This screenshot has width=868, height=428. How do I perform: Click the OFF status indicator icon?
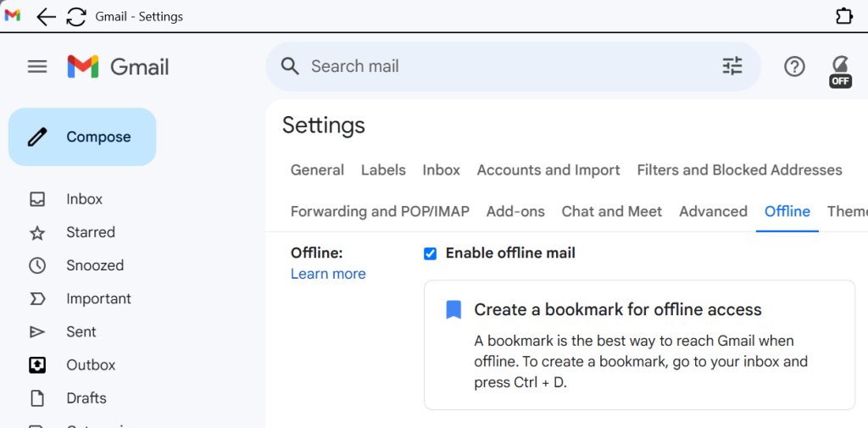click(x=840, y=71)
